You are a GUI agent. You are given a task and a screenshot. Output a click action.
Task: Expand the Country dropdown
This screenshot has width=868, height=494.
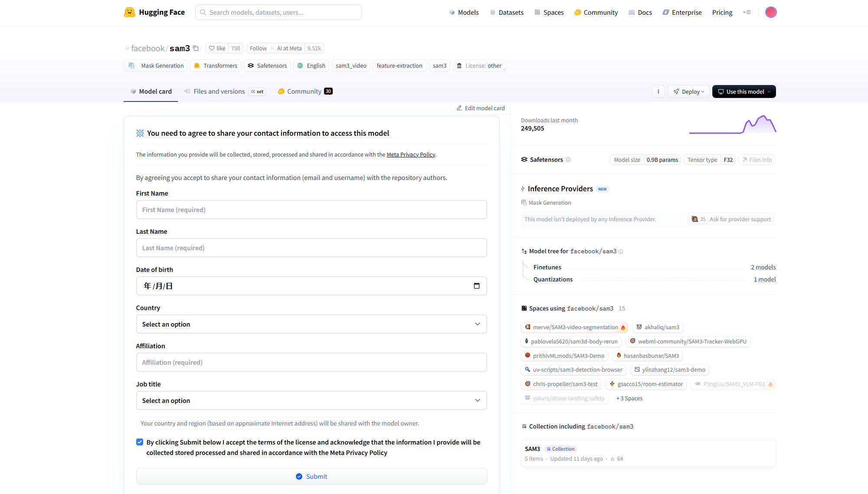coord(311,324)
